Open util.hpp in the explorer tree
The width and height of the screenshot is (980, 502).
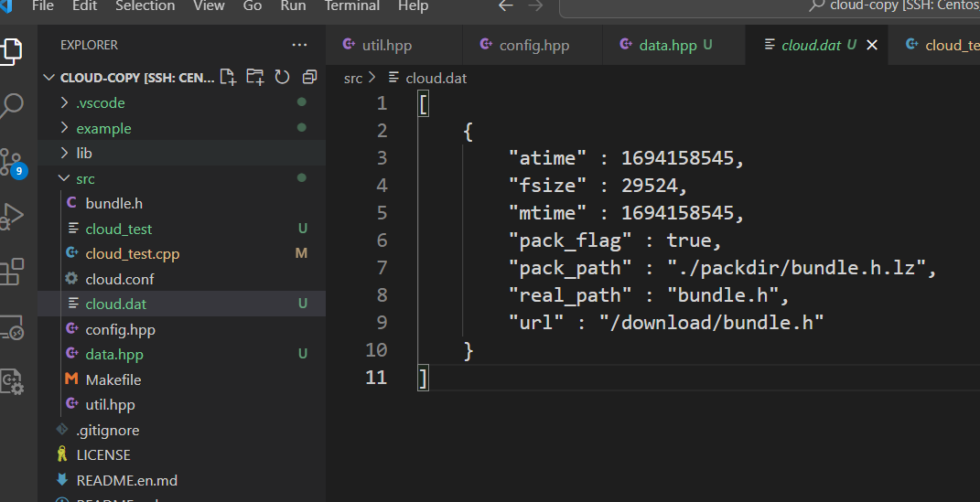point(181,404)
